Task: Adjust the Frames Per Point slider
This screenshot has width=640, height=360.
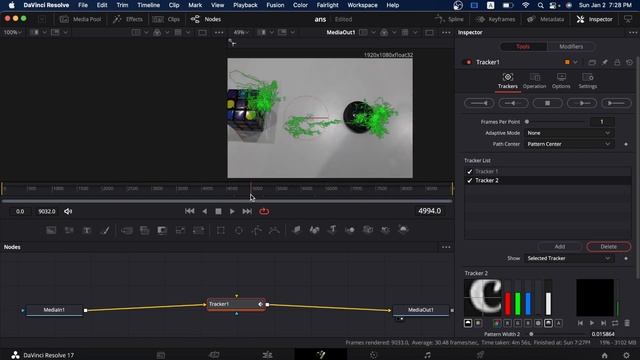Action: tap(555, 122)
